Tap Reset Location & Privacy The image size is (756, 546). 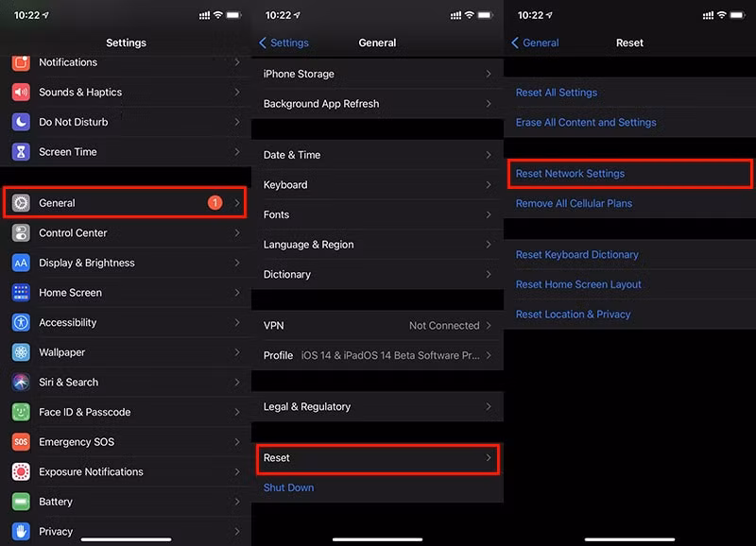pyautogui.click(x=574, y=315)
